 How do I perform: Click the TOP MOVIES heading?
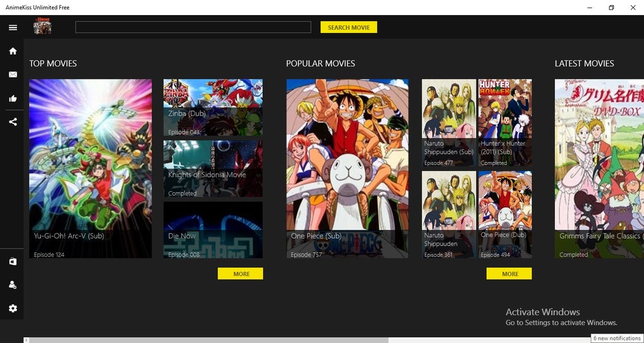[53, 64]
